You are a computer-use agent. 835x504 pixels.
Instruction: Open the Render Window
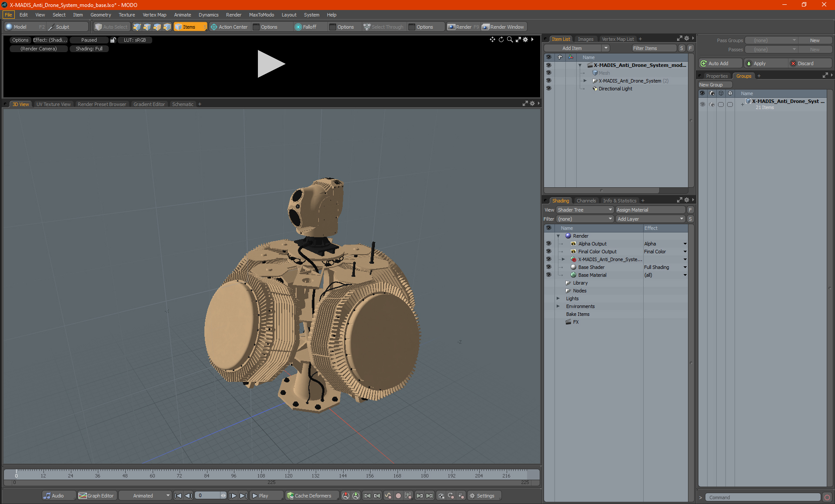click(x=504, y=27)
